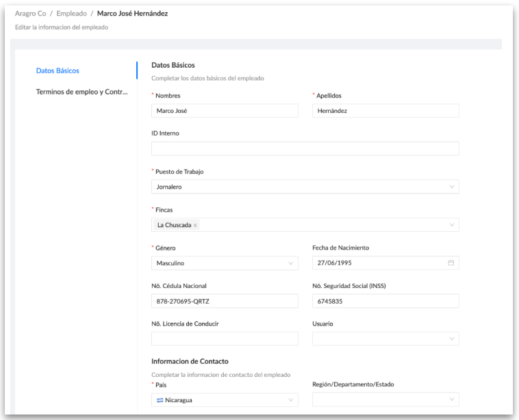Click the Nombres input field
Screen dimensions: 519x420
click(225, 111)
